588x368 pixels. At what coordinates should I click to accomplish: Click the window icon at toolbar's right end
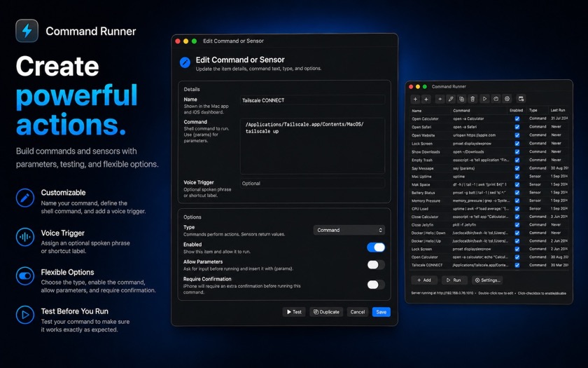[521, 99]
